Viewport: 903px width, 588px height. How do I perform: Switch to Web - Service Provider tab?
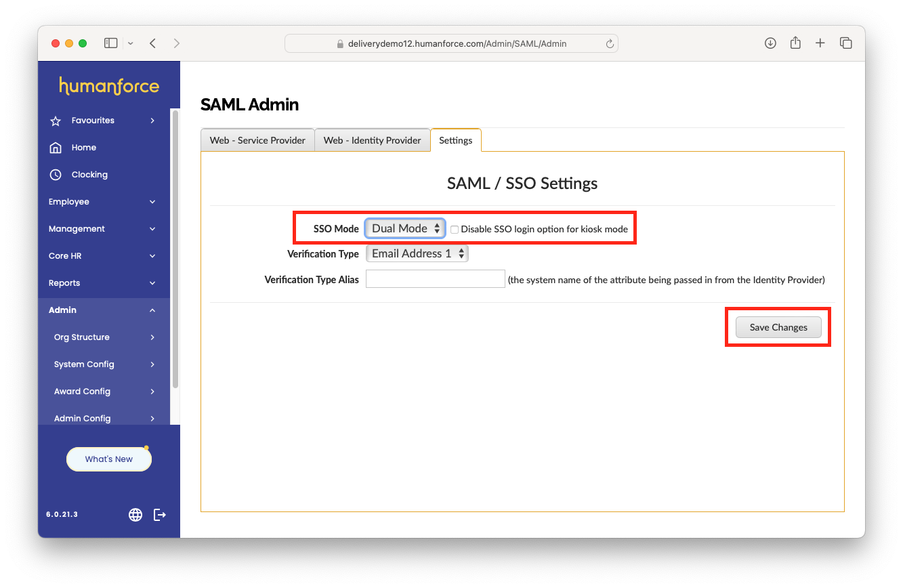(x=257, y=140)
